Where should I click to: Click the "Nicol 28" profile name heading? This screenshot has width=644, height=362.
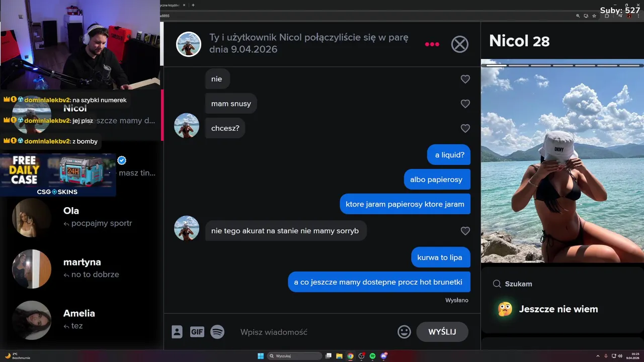tap(519, 41)
